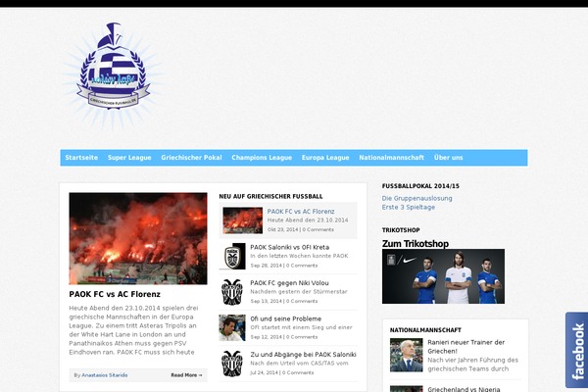Image resolution: width=588 pixels, height=392 pixels.
Task: Click PAOK logo beside OFI Kreta article
Action: point(232,256)
